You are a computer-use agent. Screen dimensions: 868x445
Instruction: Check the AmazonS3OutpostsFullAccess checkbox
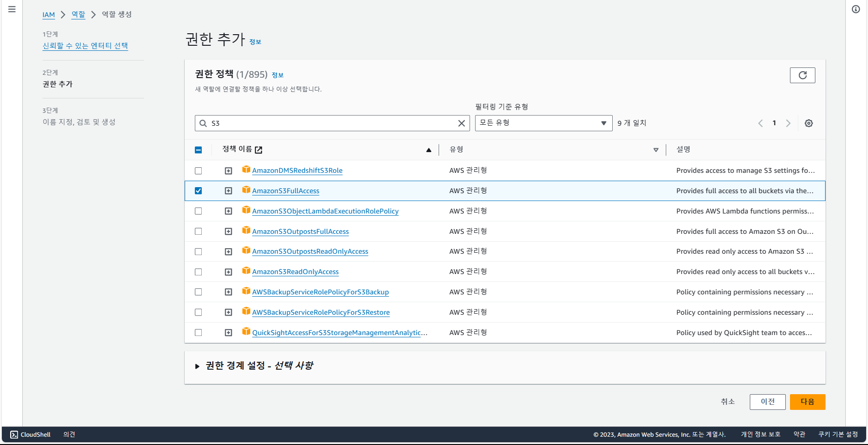(x=199, y=232)
